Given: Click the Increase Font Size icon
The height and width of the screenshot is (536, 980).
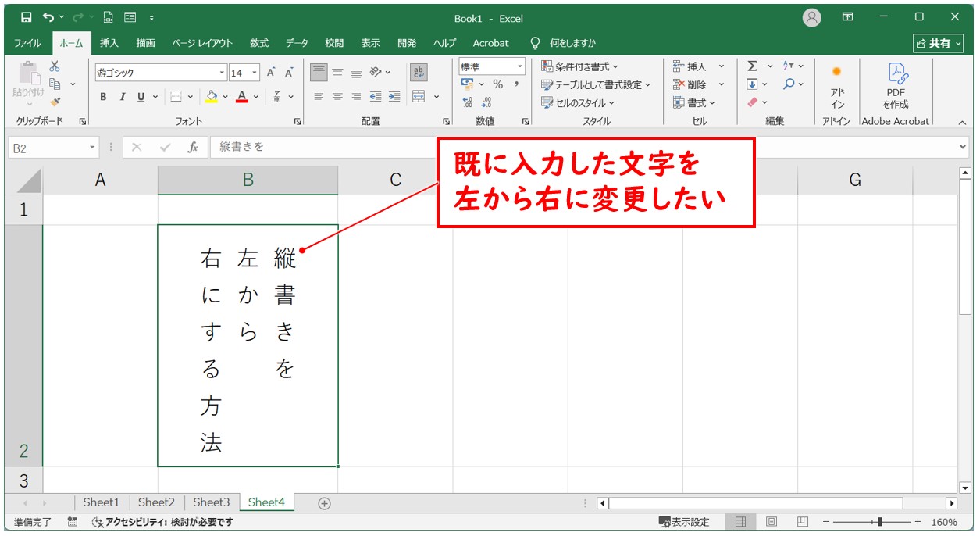Looking at the screenshot, I should (x=271, y=73).
